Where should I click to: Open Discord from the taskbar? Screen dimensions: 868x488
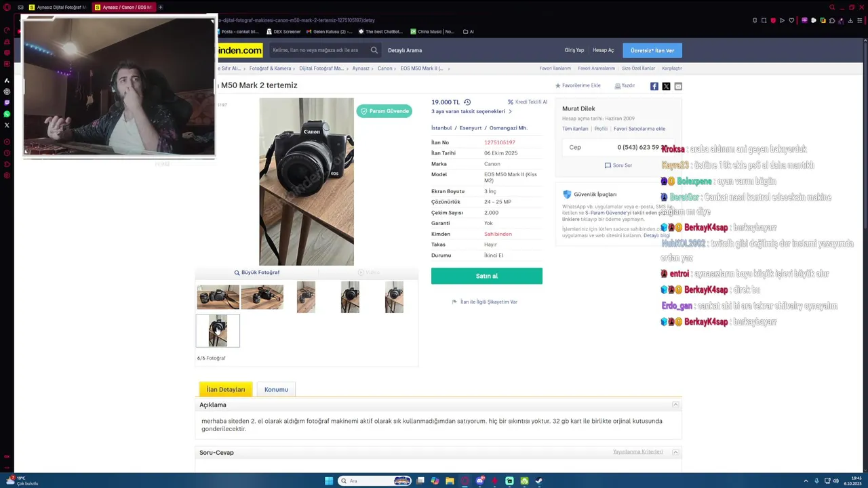click(480, 481)
